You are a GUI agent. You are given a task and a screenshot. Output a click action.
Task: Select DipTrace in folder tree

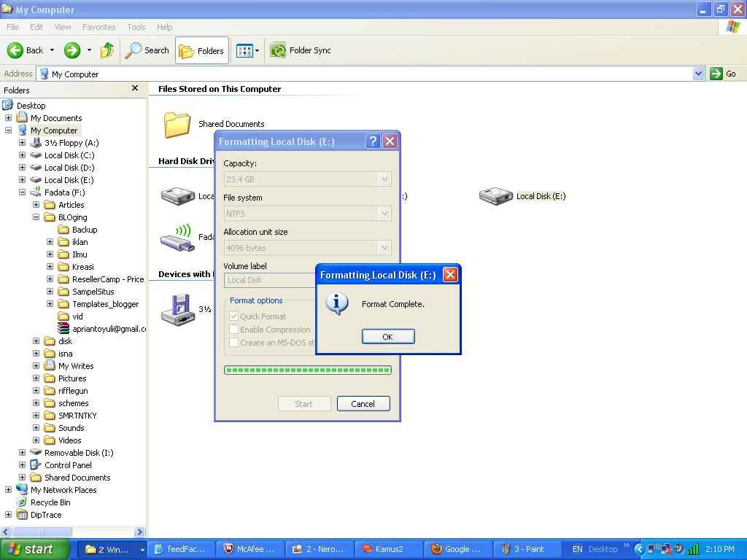46,515
